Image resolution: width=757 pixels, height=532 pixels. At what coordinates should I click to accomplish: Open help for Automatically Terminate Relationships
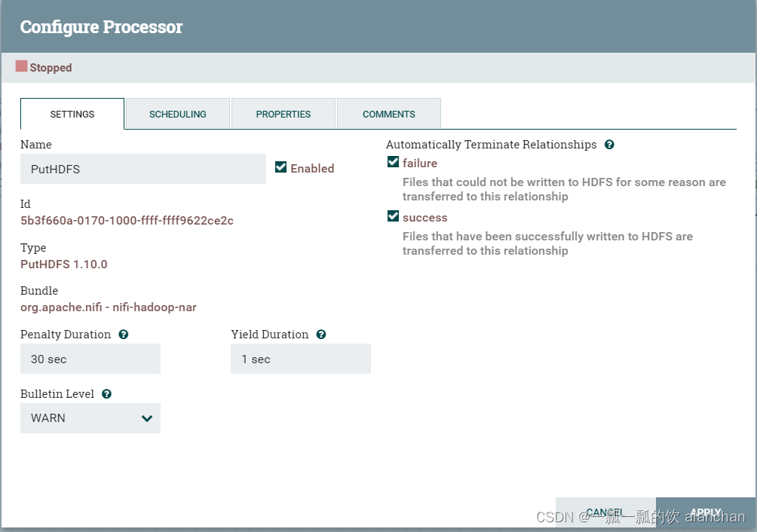(609, 145)
